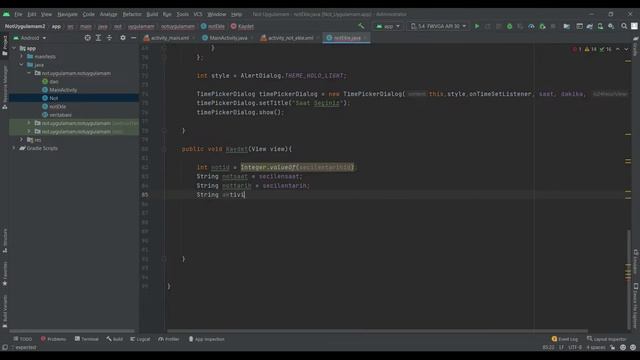Open the VCS menu
The image size is (640, 360).
pos(198,14)
